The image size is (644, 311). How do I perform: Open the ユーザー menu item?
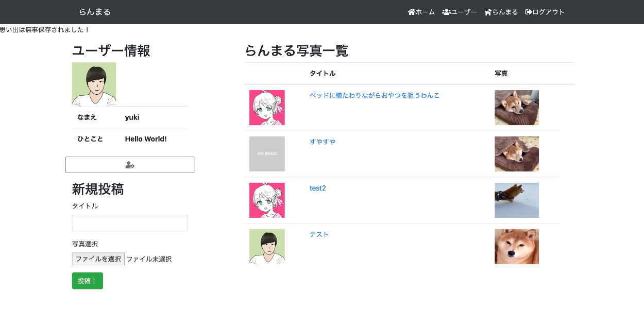(464, 12)
